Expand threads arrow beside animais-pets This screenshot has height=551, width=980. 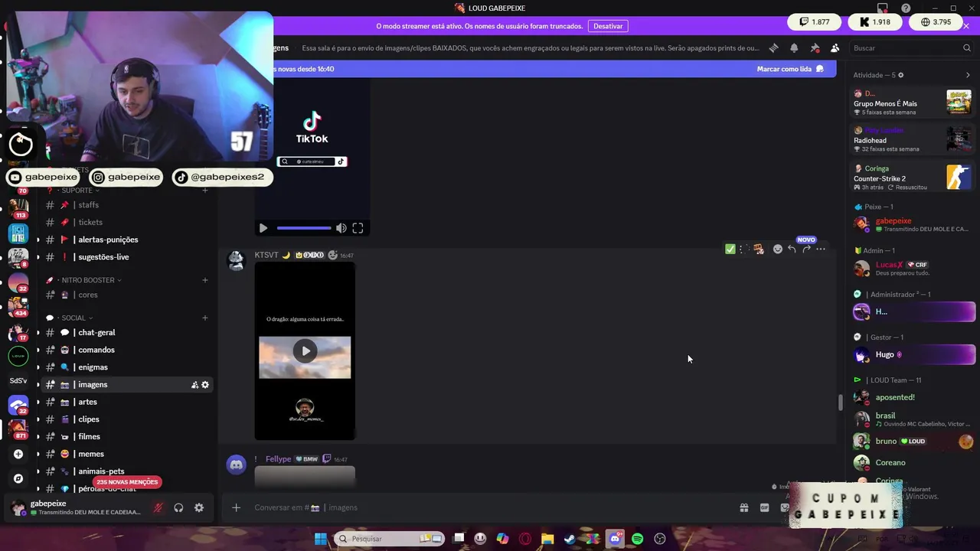click(x=38, y=471)
